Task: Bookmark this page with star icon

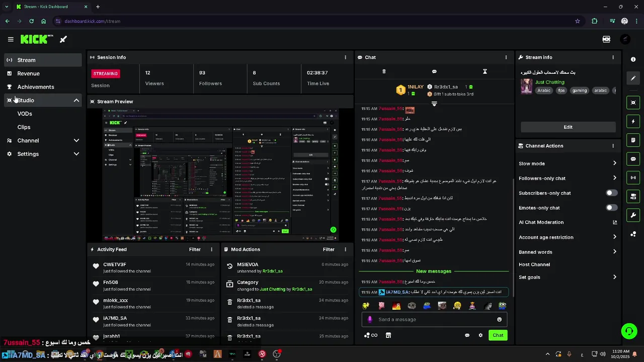Action: coord(578,21)
